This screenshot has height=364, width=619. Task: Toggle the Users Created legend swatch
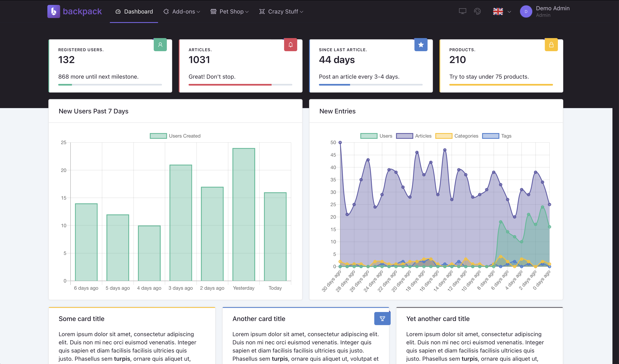pyautogui.click(x=158, y=136)
